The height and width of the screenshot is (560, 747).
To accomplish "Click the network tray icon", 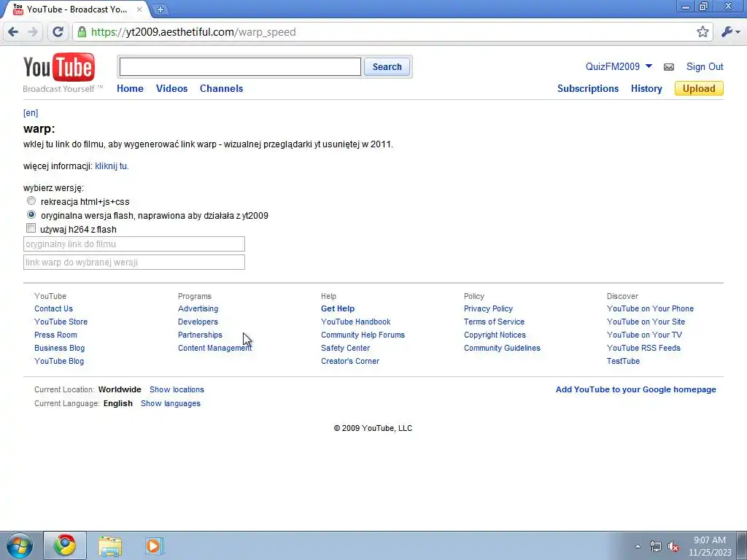I will [656, 546].
